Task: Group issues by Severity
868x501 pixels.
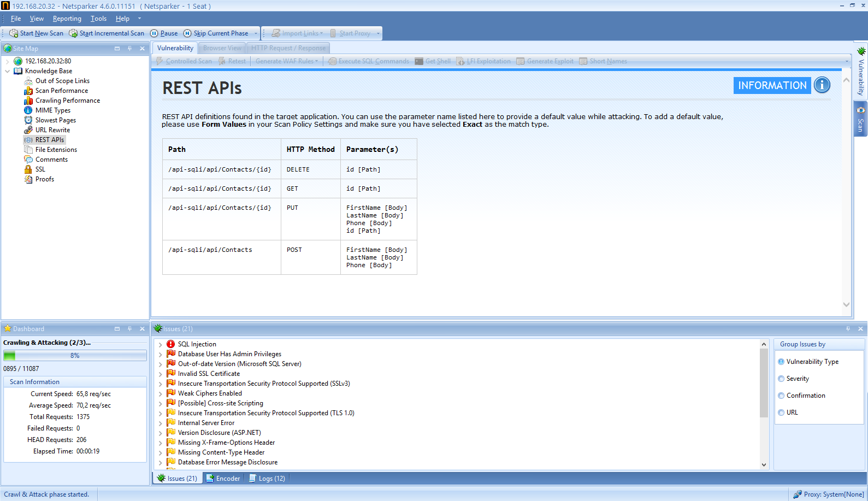Action: (793, 379)
